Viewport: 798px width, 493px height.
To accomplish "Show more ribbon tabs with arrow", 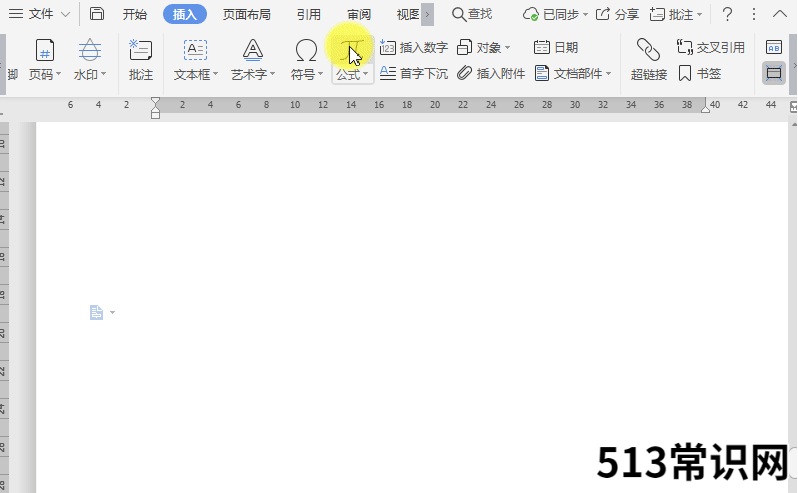I will coord(428,14).
